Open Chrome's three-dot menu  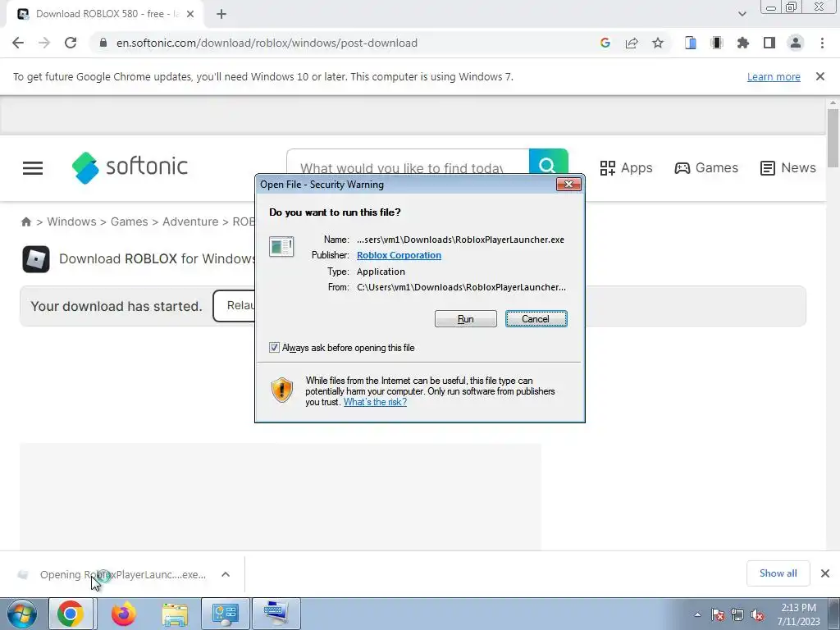point(822,43)
